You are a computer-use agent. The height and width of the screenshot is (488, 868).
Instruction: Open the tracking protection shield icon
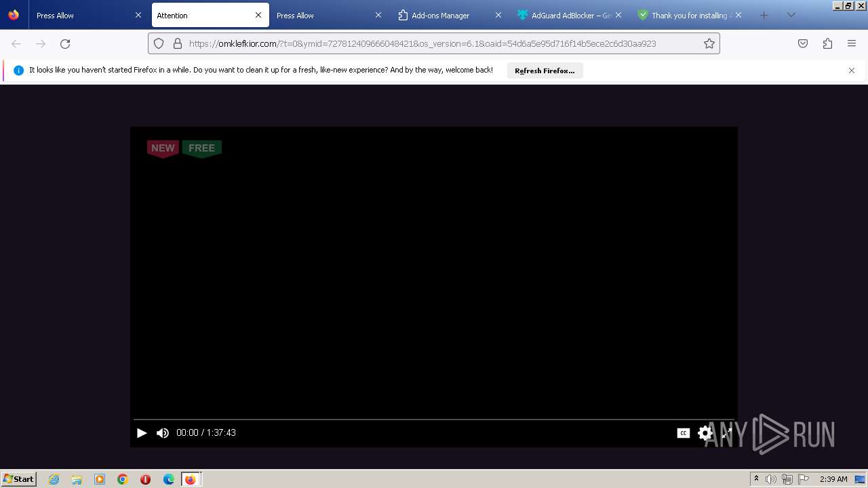(159, 43)
